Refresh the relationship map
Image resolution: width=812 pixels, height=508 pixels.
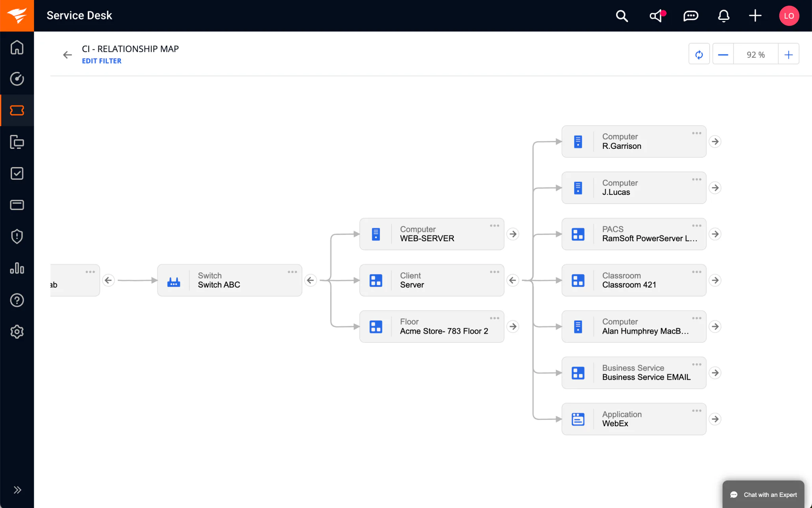pyautogui.click(x=699, y=54)
